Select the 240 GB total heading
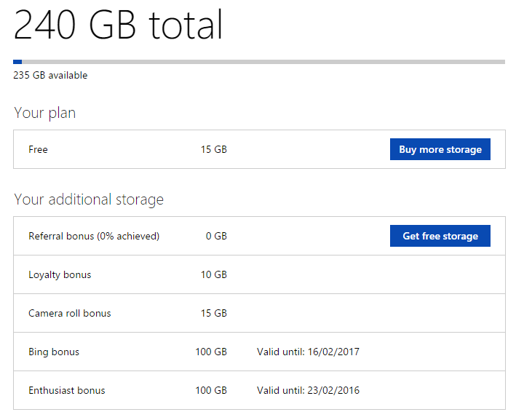Screen dimensions: 516x420 click(x=118, y=25)
